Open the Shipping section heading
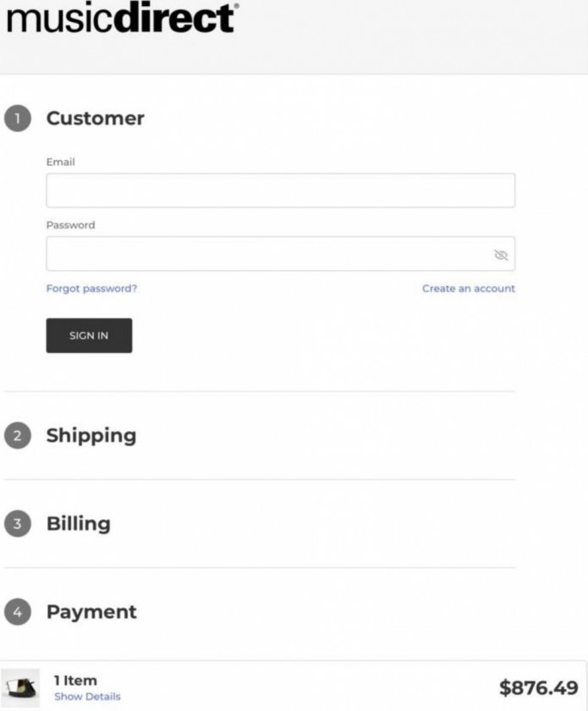 tap(91, 435)
